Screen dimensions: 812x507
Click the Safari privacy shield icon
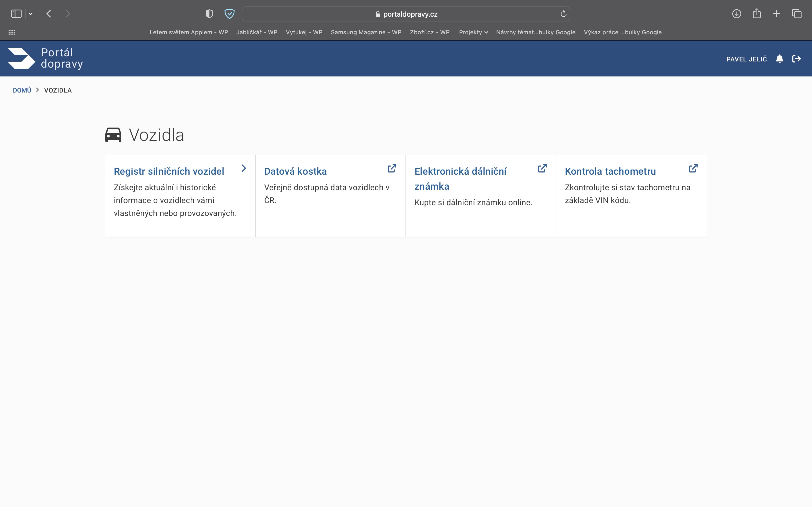click(209, 14)
